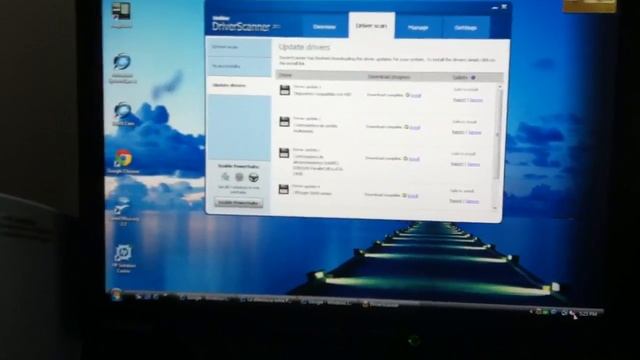Install the second driver update
The height and width of the screenshot is (360, 640).
(415, 127)
